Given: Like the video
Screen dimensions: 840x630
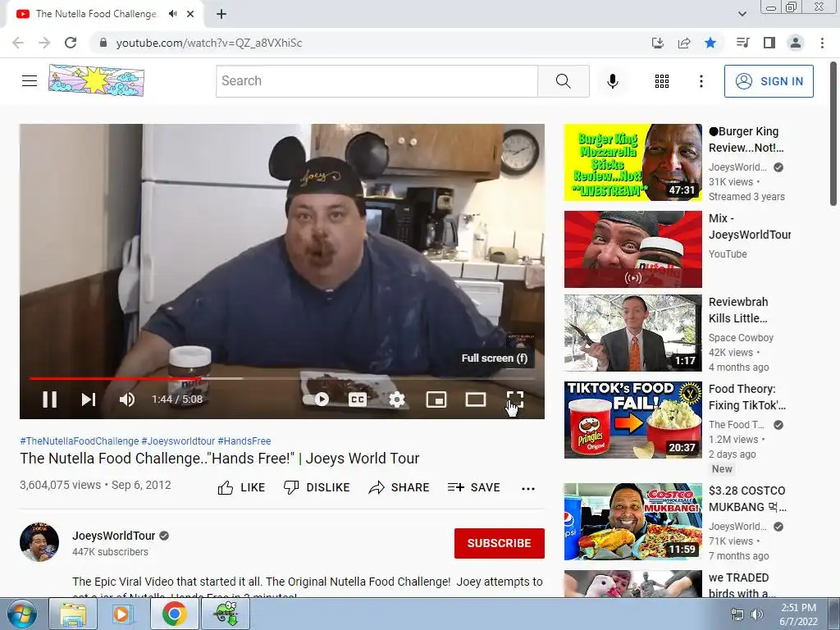Looking at the screenshot, I should (242, 487).
